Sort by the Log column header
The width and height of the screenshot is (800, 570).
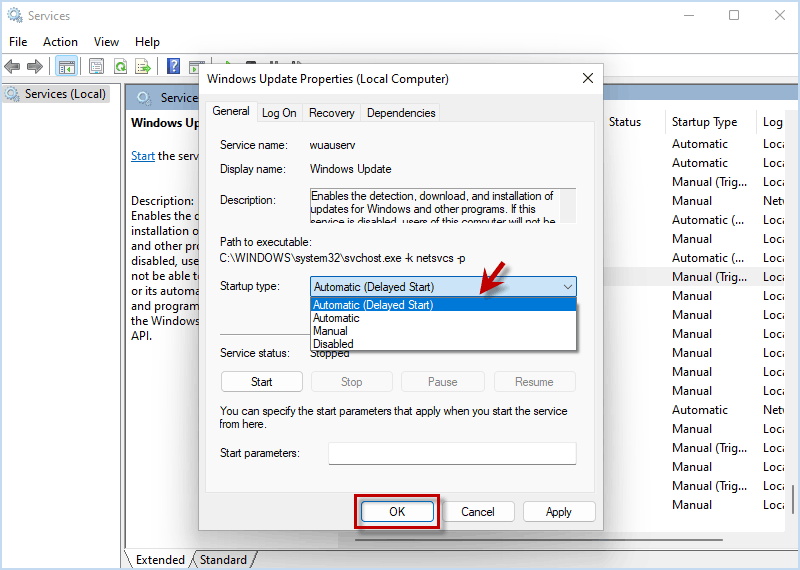point(772,122)
